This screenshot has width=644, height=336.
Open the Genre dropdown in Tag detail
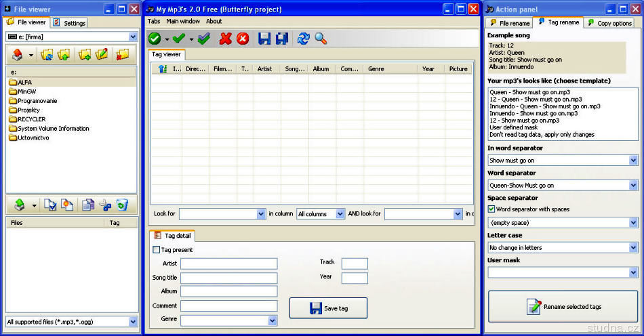point(273,320)
